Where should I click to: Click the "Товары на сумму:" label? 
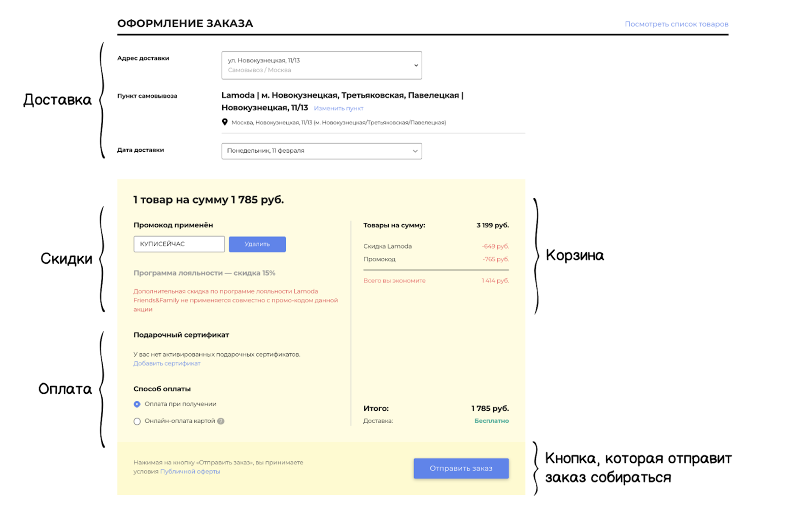pyautogui.click(x=394, y=225)
